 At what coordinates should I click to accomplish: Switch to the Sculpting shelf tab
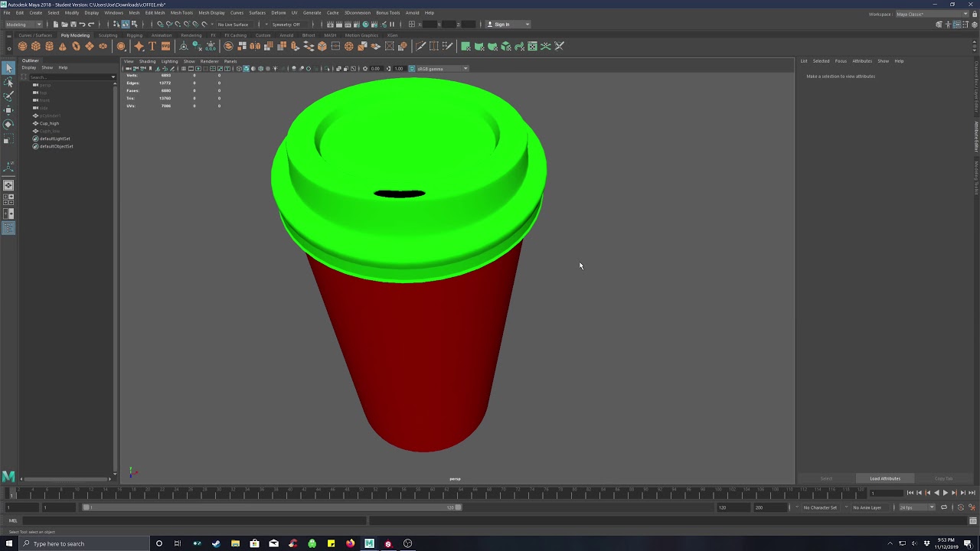108,35
